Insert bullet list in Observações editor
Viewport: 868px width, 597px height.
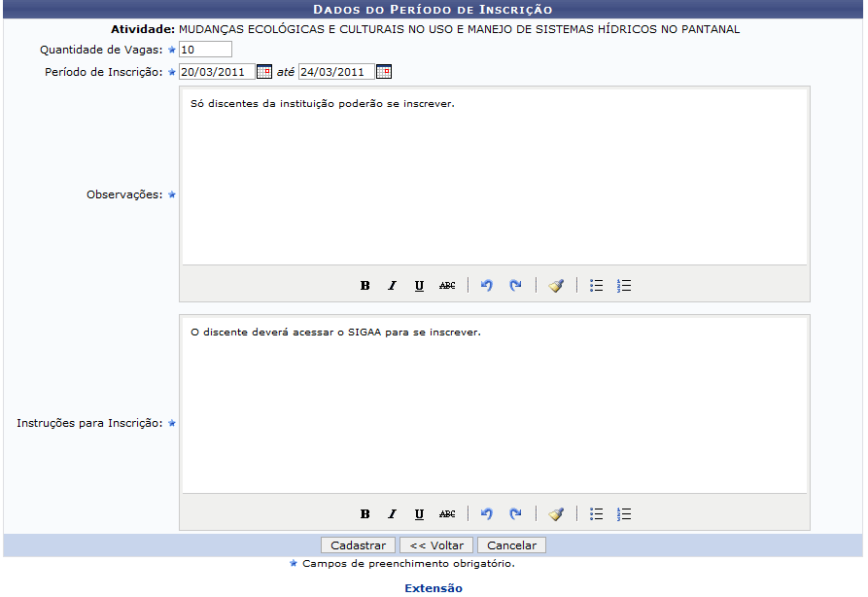597,286
